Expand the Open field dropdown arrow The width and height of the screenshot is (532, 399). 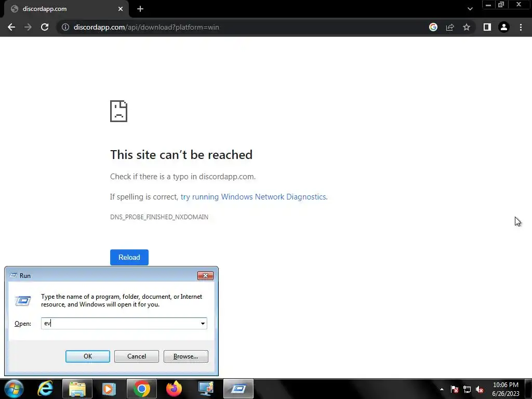coord(203,323)
